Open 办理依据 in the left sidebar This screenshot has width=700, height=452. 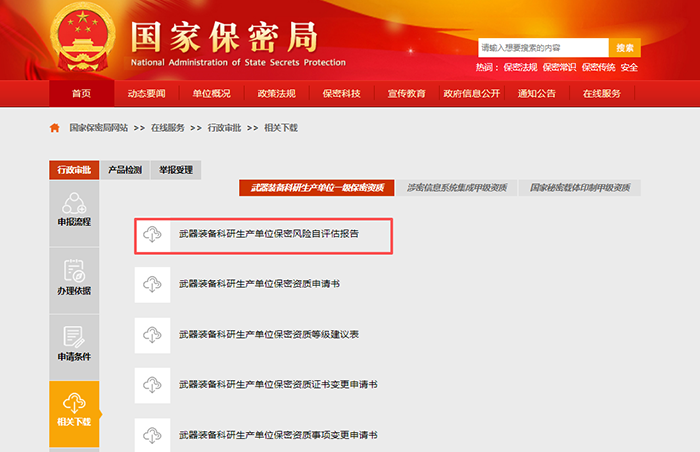pyautogui.click(x=74, y=276)
